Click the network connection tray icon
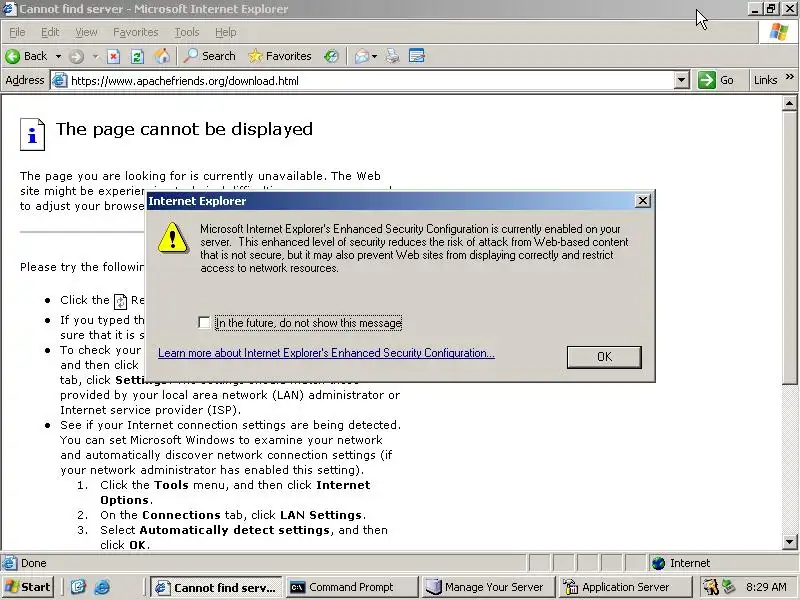 728,587
